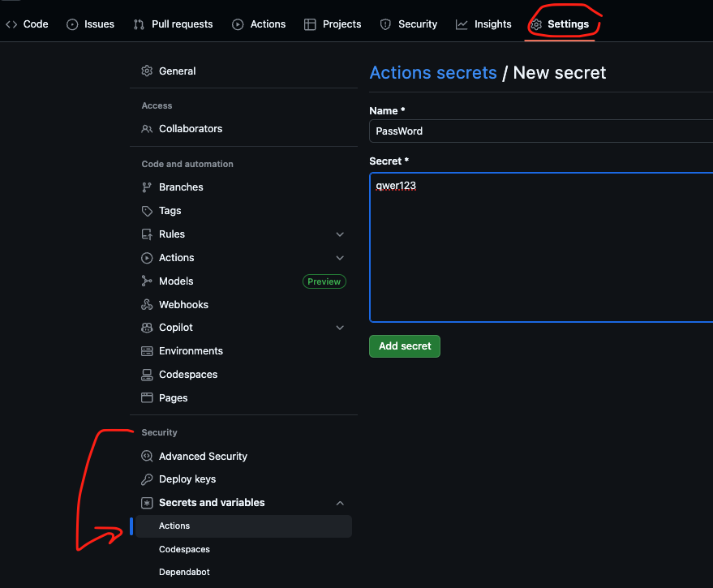The image size is (713, 588).
Task: Click the Tags label icon
Action: coord(147,211)
